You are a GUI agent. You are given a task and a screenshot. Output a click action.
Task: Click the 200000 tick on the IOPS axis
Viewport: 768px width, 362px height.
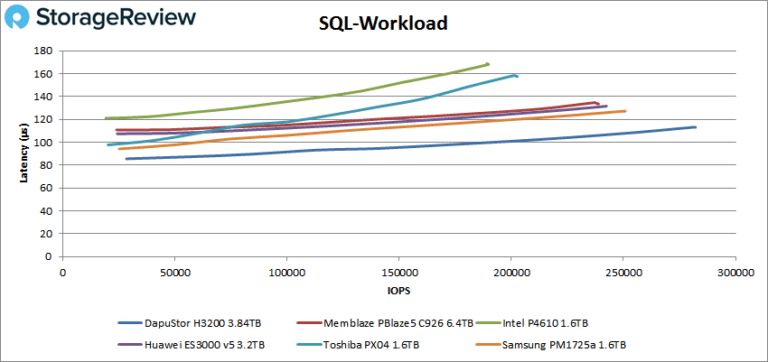point(511,272)
